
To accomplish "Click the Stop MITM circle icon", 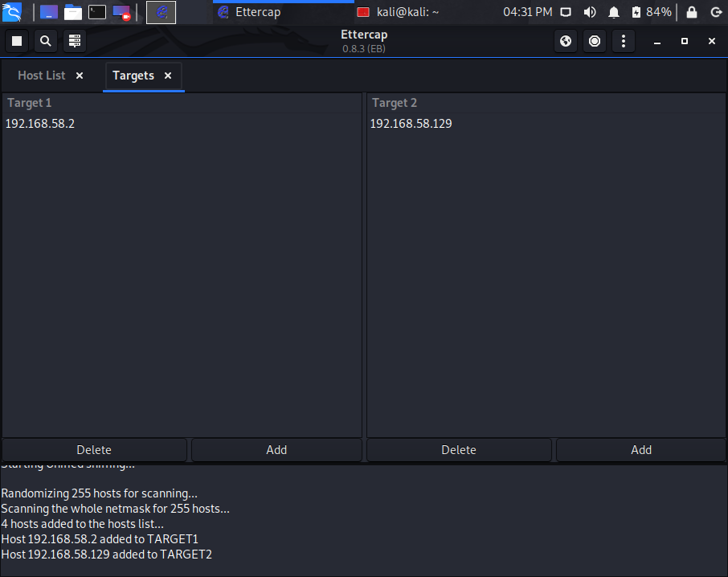I will point(595,41).
